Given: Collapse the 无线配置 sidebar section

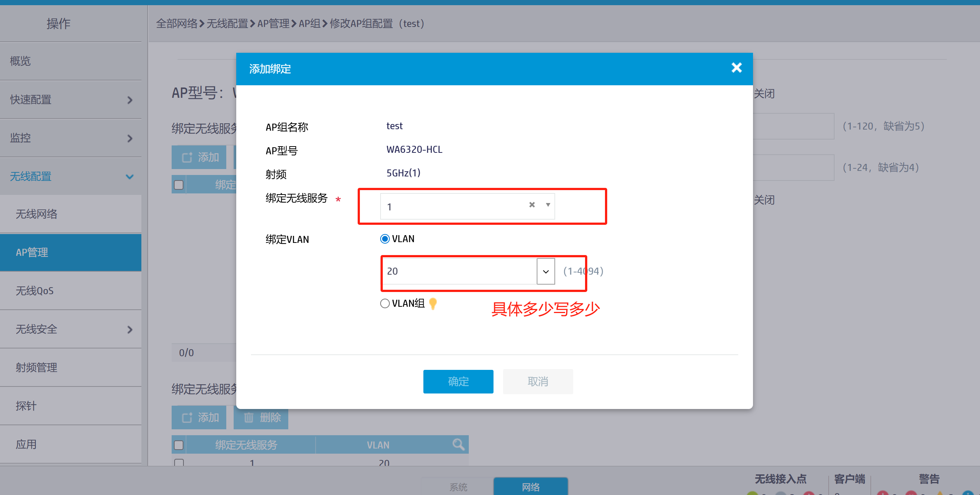Looking at the screenshot, I should pyautogui.click(x=130, y=176).
